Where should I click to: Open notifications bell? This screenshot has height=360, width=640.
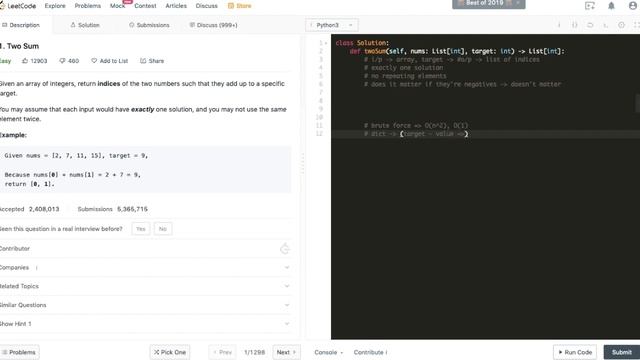click(x=611, y=6)
